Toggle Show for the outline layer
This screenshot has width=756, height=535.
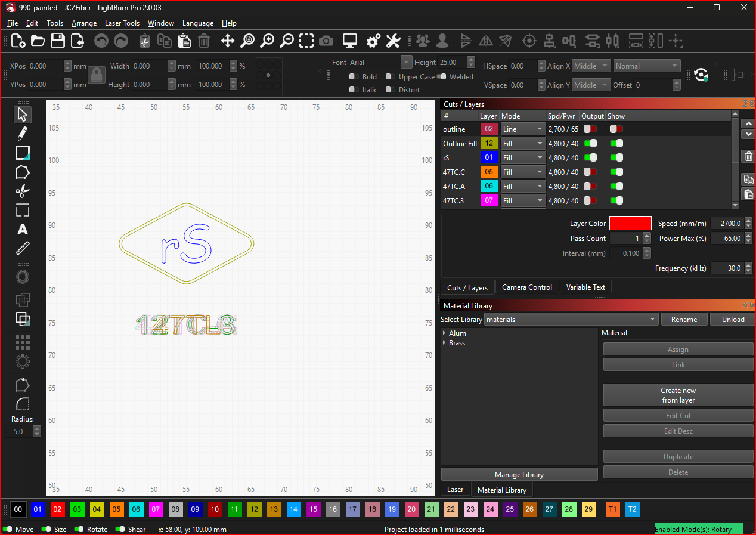[x=616, y=129]
